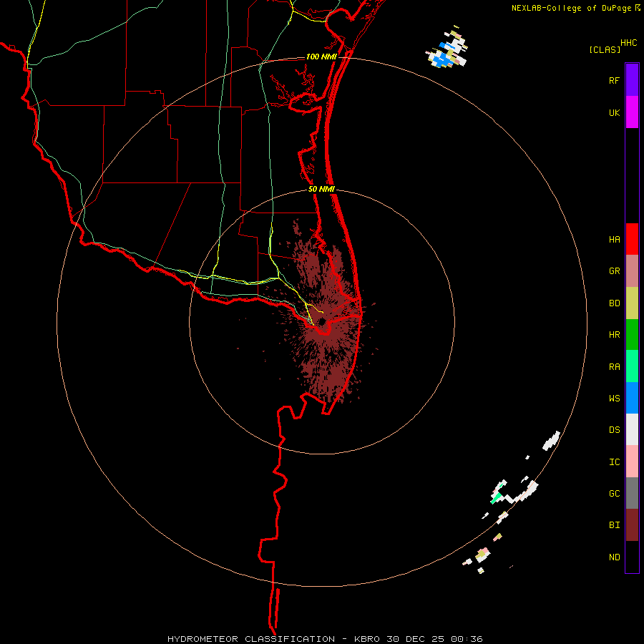Click the 'RF' legend label
This screenshot has height=644, width=644.
point(614,80)
